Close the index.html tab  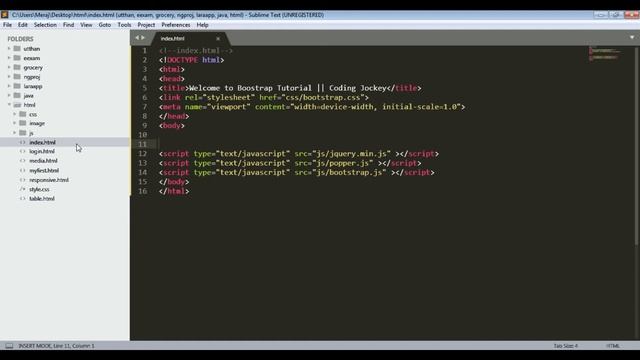(218, 39)
